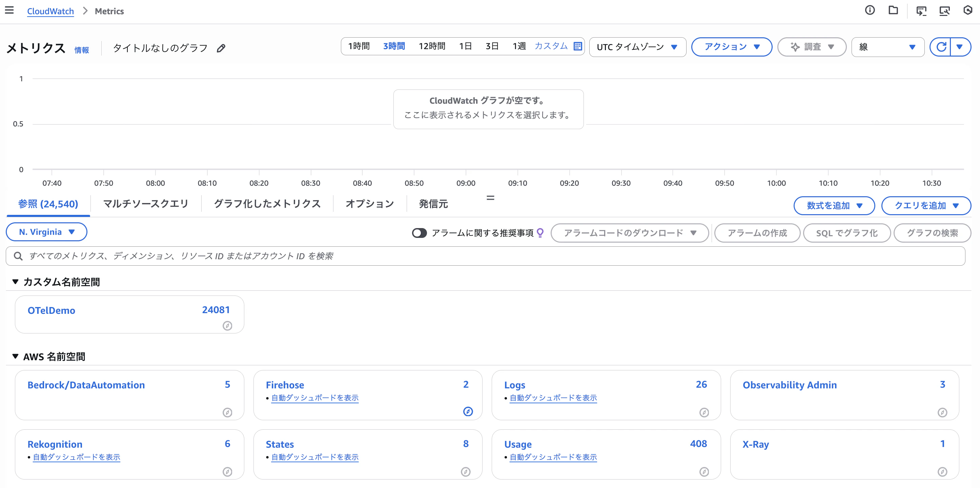Collapse the AWS 名前空間 section
Image resolution: width=980 pixels, height=488 pixels.
pyautogui.click(x=15, y=357)
